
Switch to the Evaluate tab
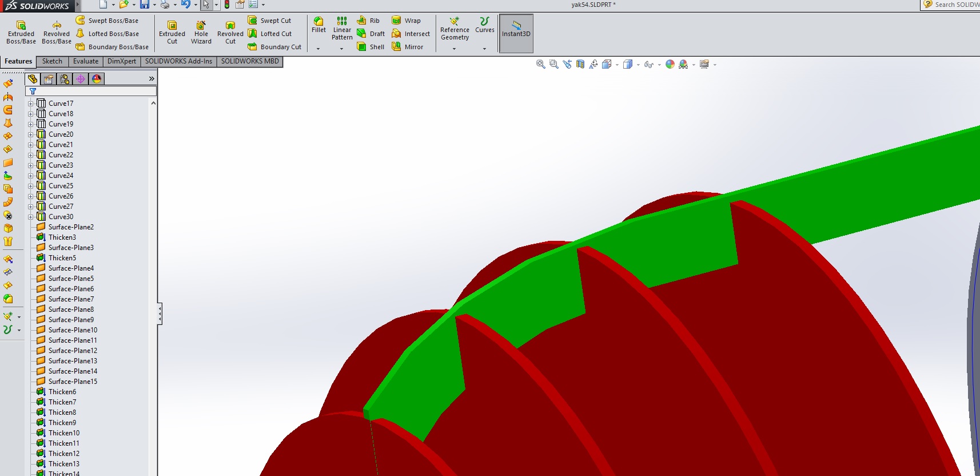pyautogui.click(x=86, y=61)
